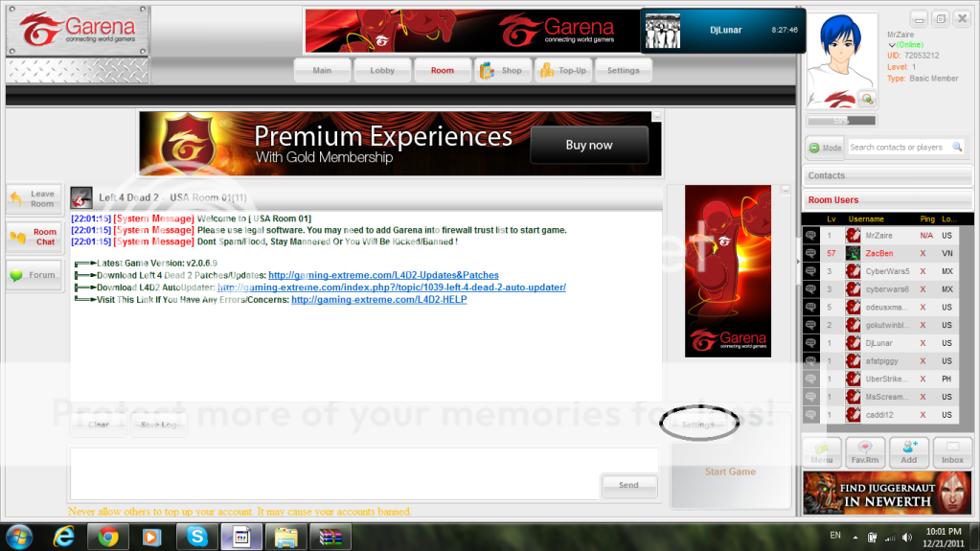Screen dimensions: 980x551
Task: Open the Main tab
Action: pos(322,70)
